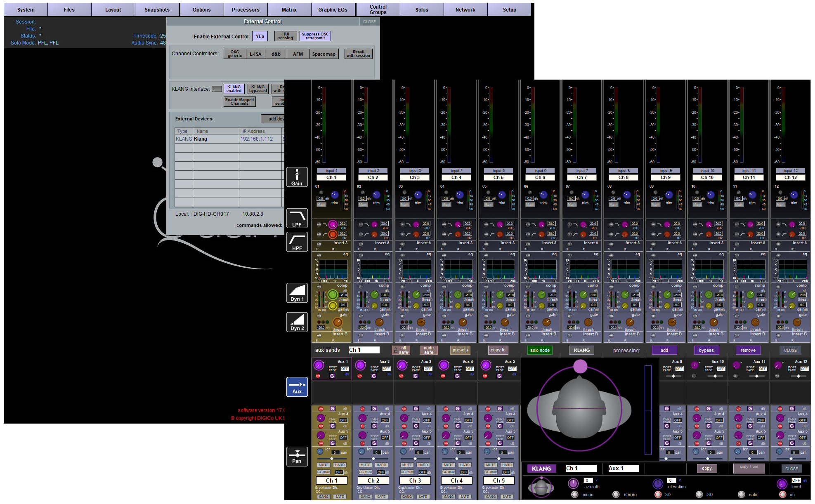Adjust the azimuth rotary knob
The image size is (815, 504).
coord(573,483)
